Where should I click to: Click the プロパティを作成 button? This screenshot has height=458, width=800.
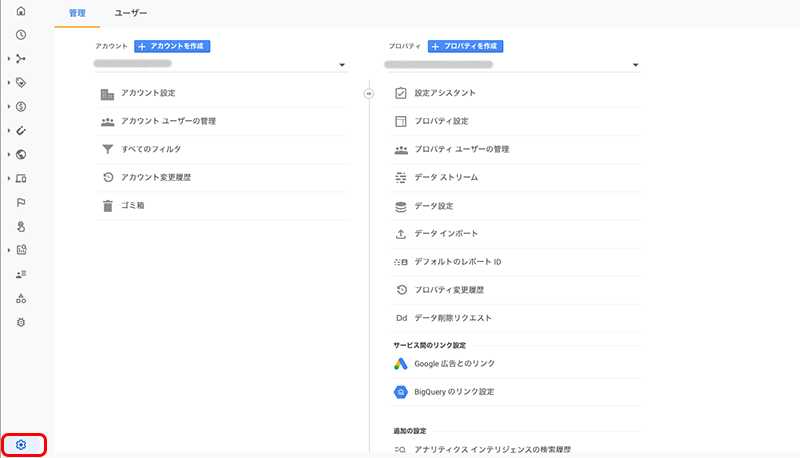click(465, 46)
